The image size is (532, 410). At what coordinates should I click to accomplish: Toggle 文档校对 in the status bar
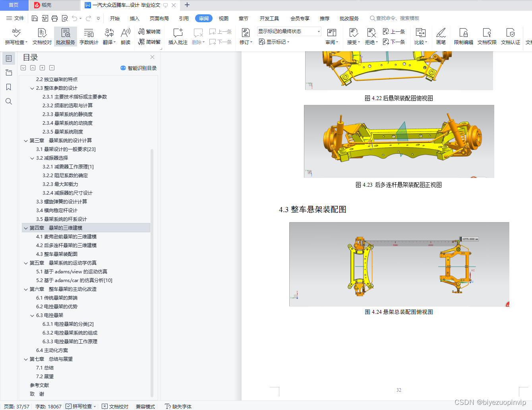(115, 406)
